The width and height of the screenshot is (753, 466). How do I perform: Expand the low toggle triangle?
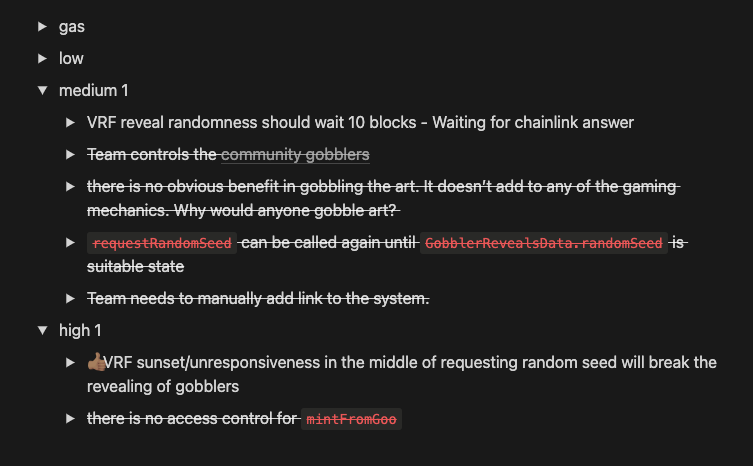coord(42,59)
